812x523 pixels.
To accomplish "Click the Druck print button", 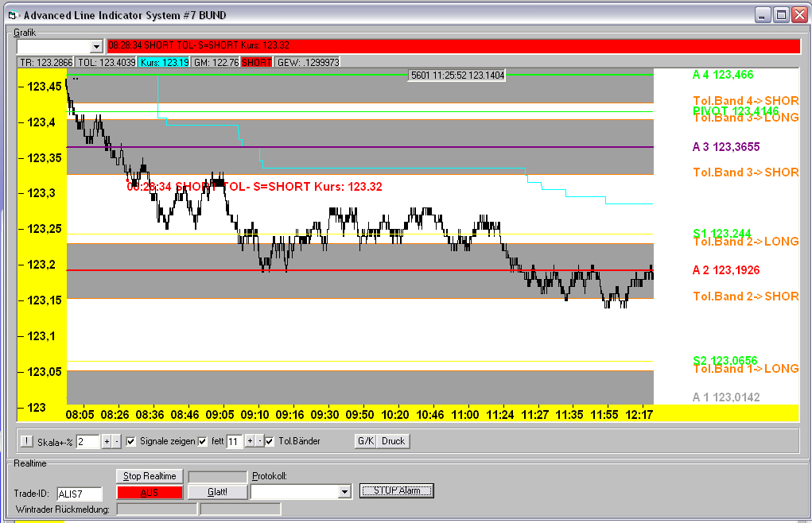I will [x=394, y=441].
